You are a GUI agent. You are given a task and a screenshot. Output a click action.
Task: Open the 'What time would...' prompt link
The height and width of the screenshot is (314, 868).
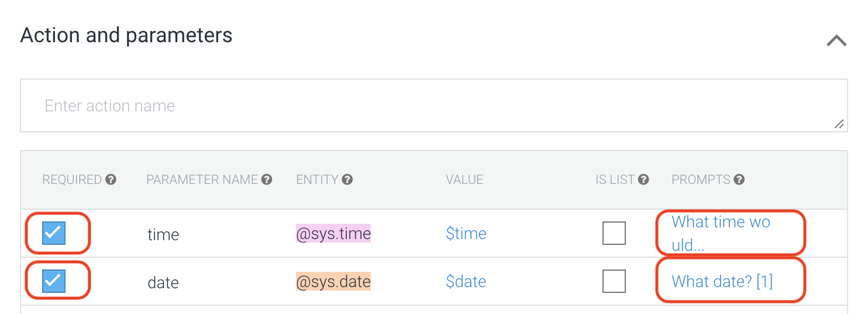[721, 233]
